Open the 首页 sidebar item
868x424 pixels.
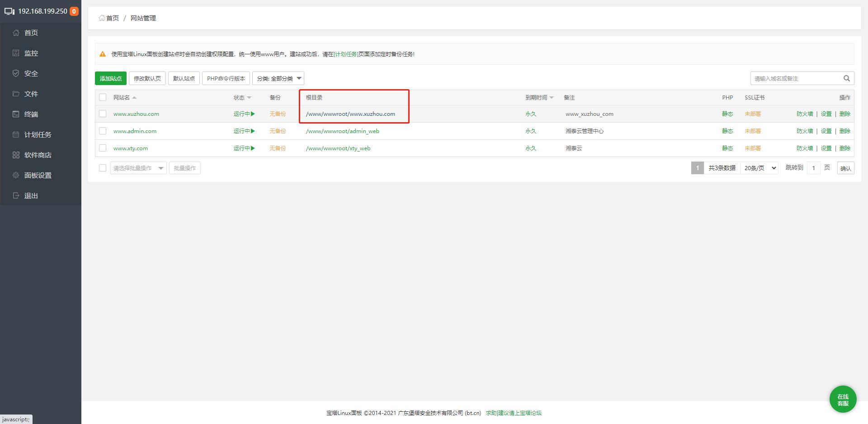pyautogui.click(x=41, y=33)
